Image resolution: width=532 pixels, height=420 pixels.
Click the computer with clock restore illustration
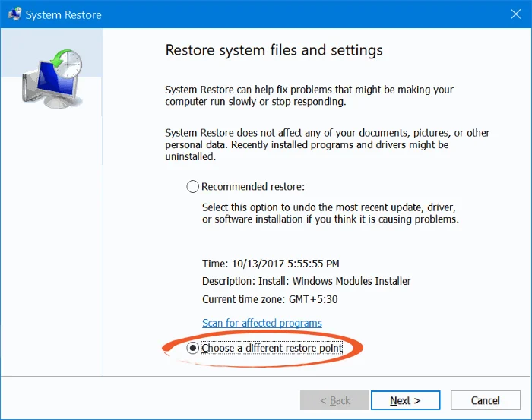click(x=52, y=79)
